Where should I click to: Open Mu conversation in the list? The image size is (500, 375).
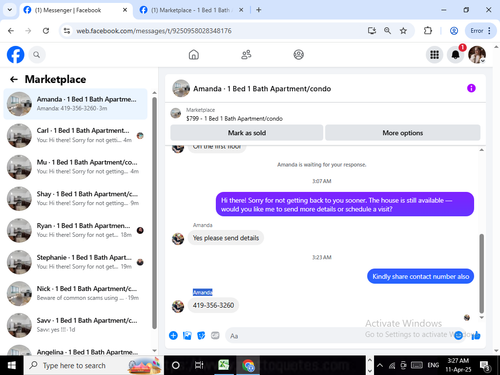(75, 167)
